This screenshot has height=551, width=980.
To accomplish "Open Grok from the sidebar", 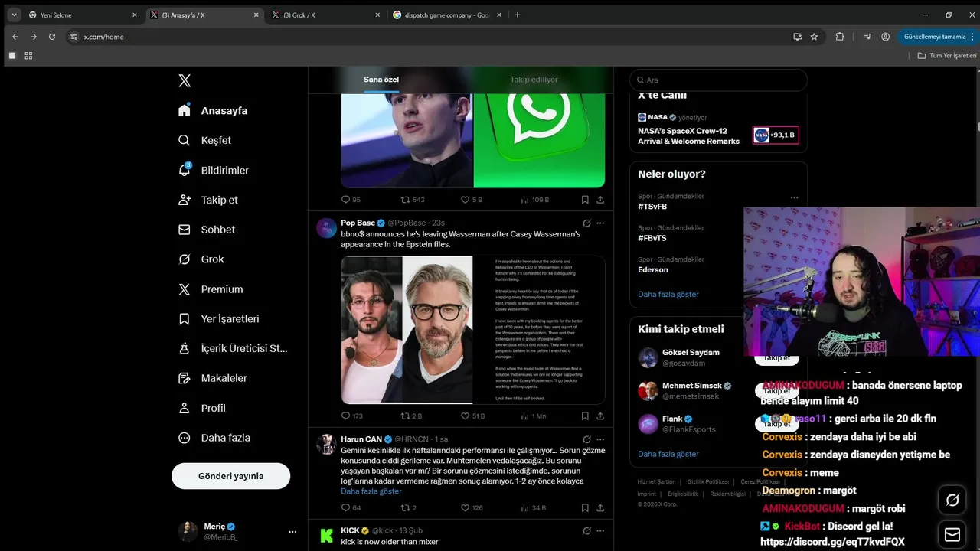I will point(201,259).
